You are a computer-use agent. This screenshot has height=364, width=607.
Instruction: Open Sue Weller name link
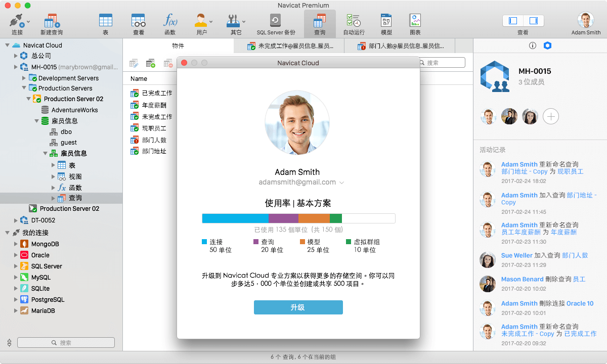point(517,256)
